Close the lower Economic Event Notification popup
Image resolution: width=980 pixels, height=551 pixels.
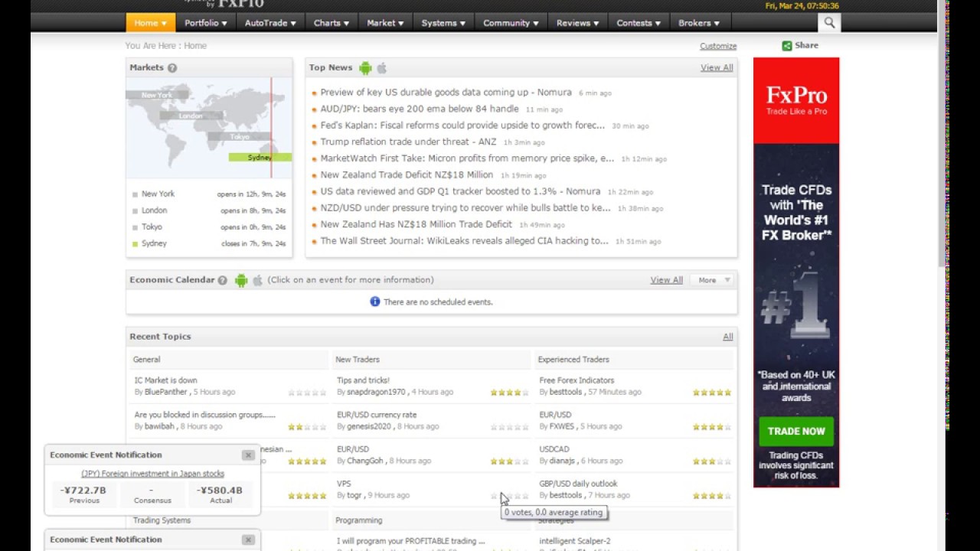[248, 540]
